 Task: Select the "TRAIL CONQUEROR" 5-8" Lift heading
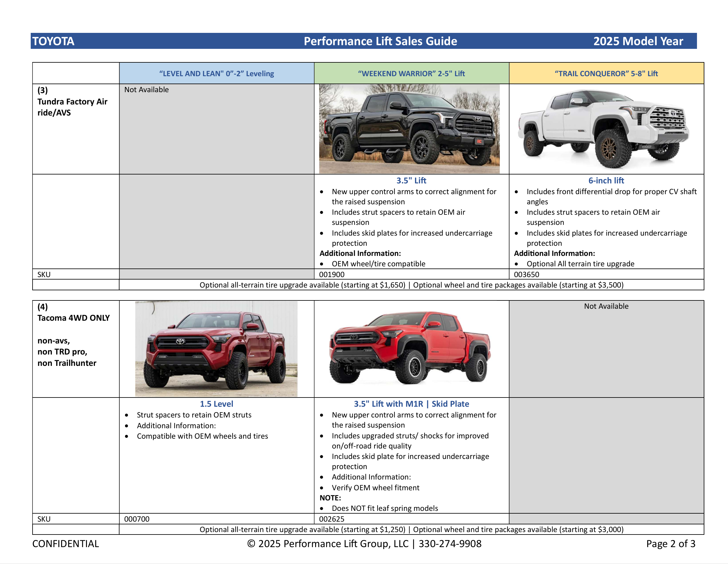pyautogui.click(x=606, y=73)
